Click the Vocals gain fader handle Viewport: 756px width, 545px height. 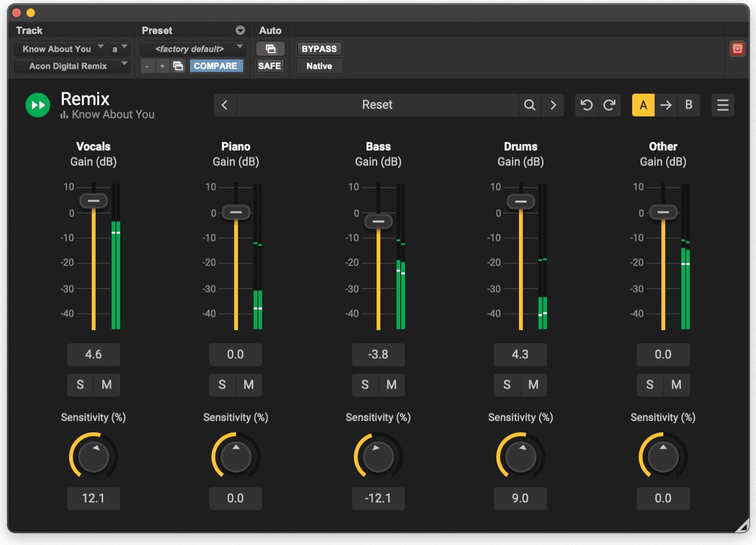(94, 201)
